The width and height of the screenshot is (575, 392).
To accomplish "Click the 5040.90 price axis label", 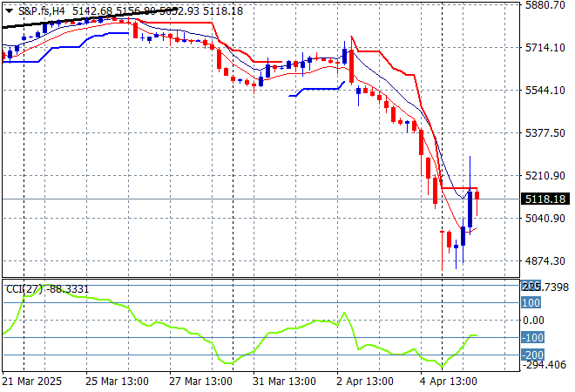I will point(545,218).
